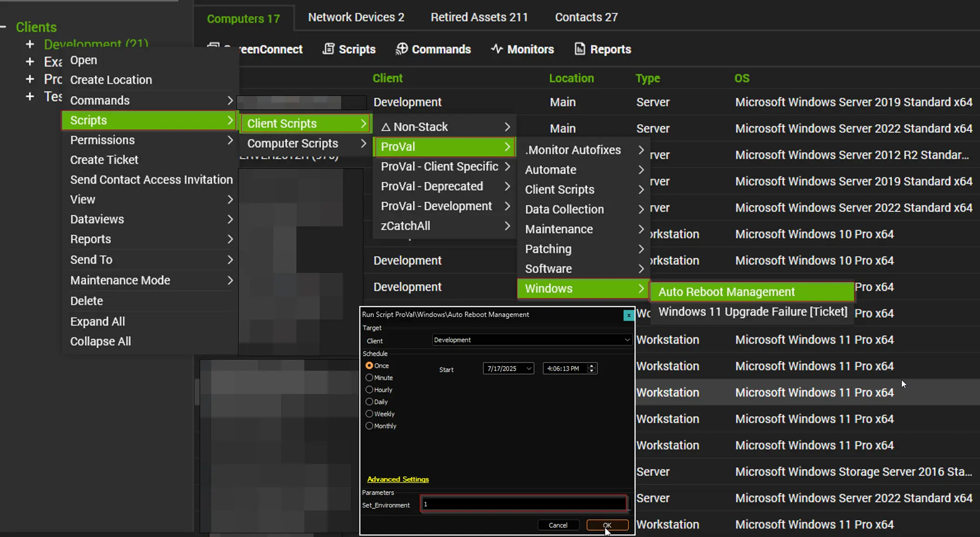Image resolution: width=980 pixels, height=537 pixels.
Task: Select the Monthly schedule option
Action: [369, 426]
